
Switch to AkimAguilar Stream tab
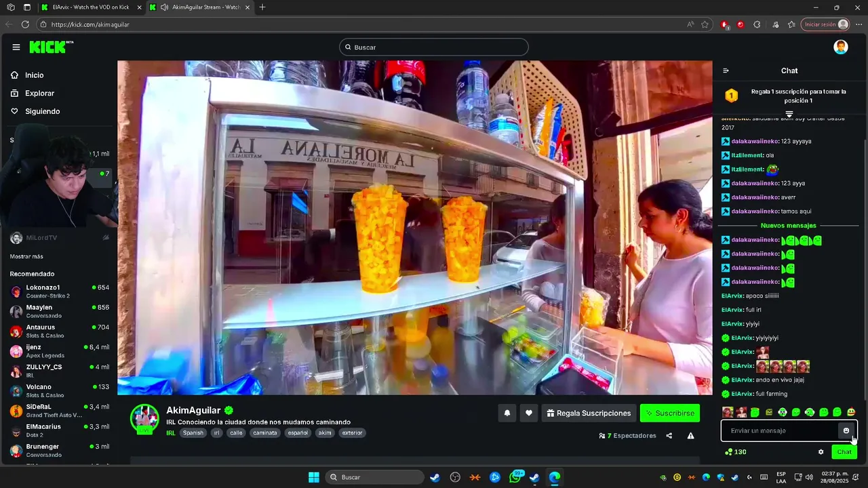(200, 7)
